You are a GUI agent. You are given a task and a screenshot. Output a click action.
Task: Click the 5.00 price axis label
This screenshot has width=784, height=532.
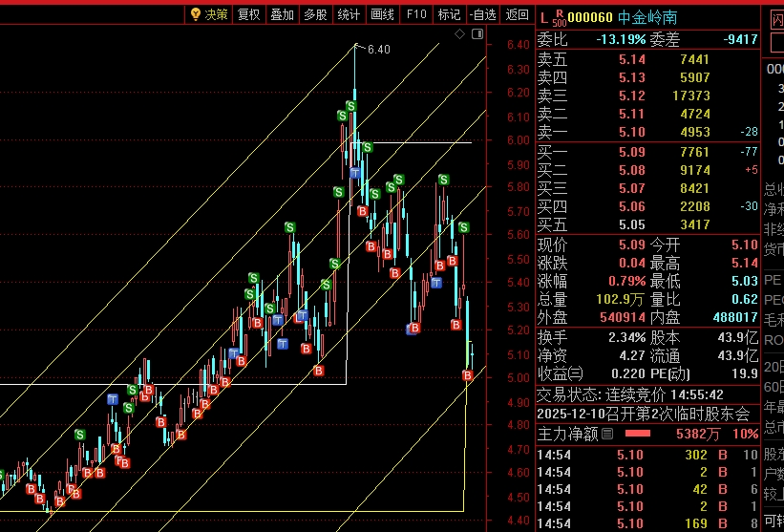click(x=518, y=378)
